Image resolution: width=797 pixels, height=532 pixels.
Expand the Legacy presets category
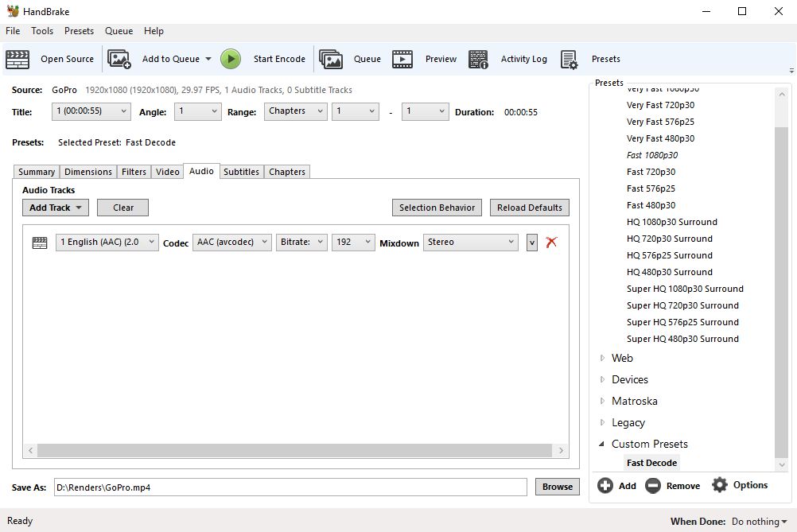coord(602,422)
